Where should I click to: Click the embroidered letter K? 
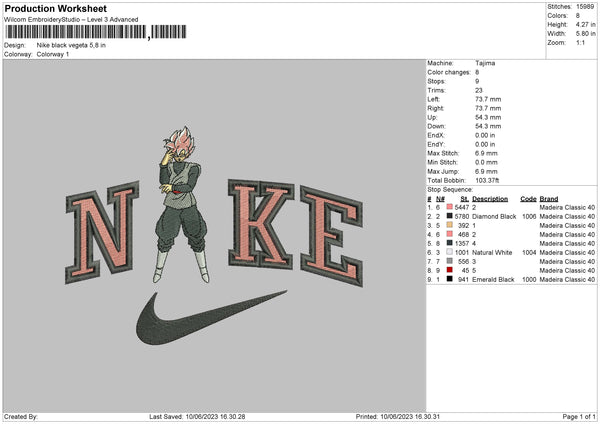(261, 224)
